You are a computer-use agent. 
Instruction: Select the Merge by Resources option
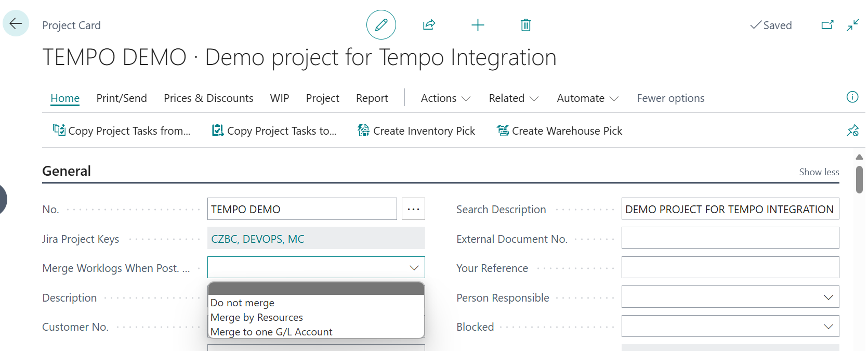click(257, 317)
